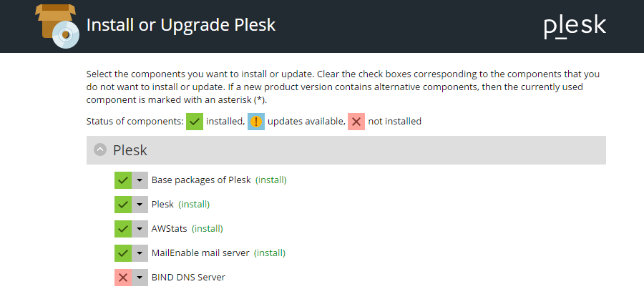The height and width of the screenshot is (289, 644).
Task: Click the green installed status legend icon
Action: coord(195,122)
